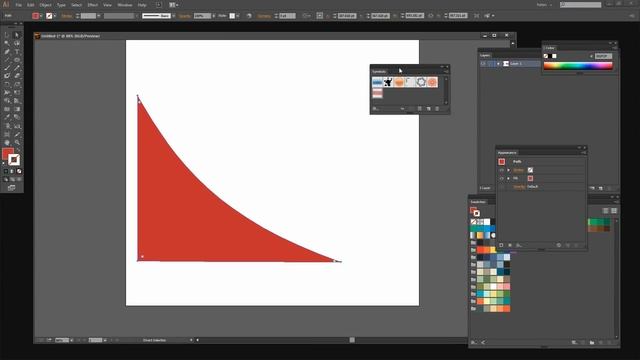Open the Effect menu
The image size is (640, 360).
pos(93,5)
